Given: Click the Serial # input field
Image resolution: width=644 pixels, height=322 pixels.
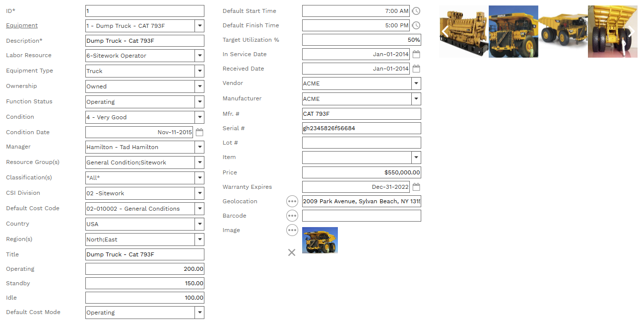Looking at the screenshot, I should pos(361,128).
